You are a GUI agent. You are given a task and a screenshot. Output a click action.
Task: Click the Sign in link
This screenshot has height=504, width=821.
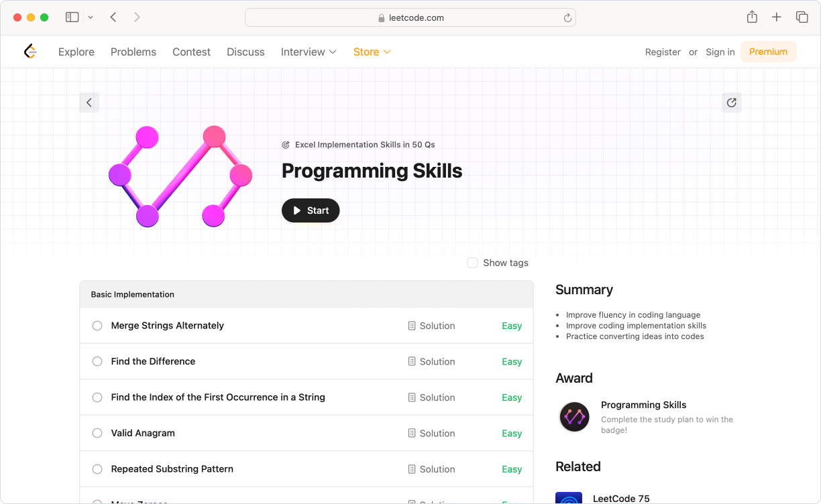click(720, 52)
